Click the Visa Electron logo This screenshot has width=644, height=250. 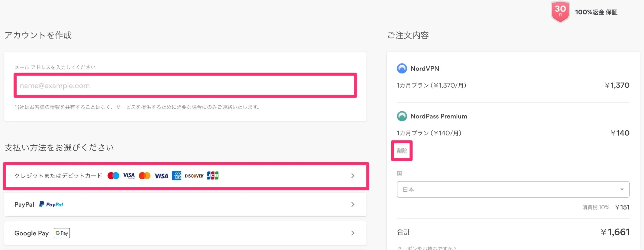coord(129,176)
